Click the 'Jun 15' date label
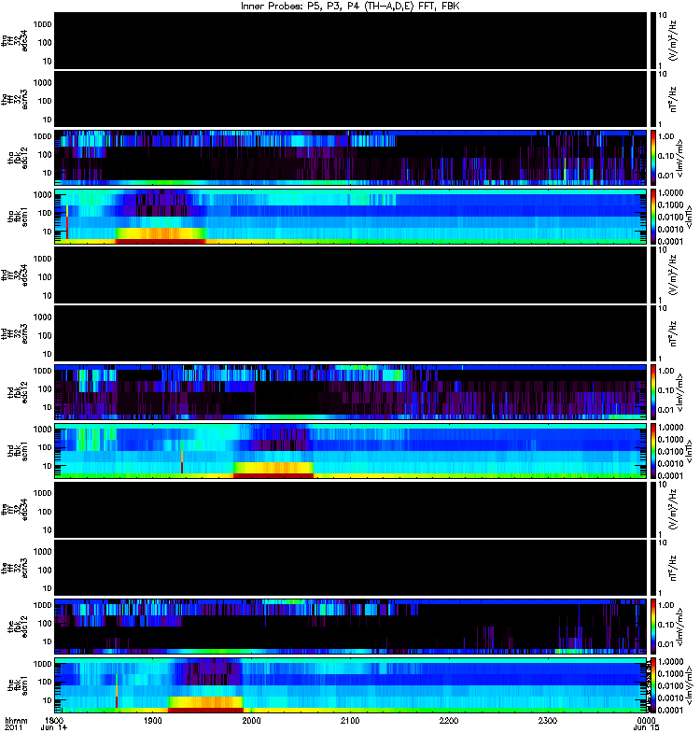Image resolution: width=700 pixels, height=747 pixels. pos(646,727)
